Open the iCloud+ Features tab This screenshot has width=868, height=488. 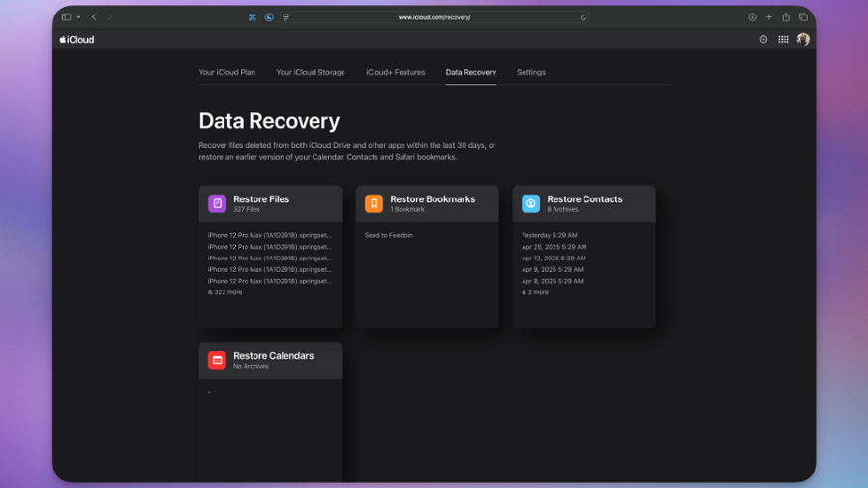395,72
